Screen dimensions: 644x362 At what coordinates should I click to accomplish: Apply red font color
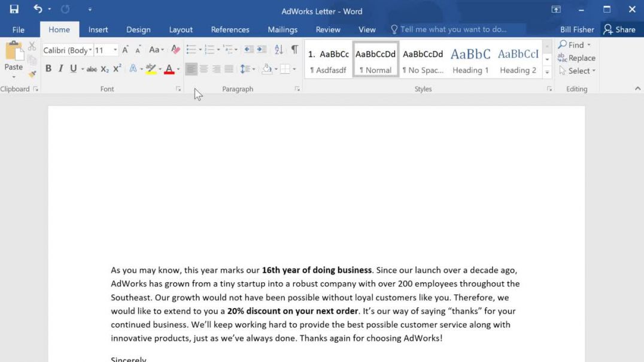(x=169, y=69)
